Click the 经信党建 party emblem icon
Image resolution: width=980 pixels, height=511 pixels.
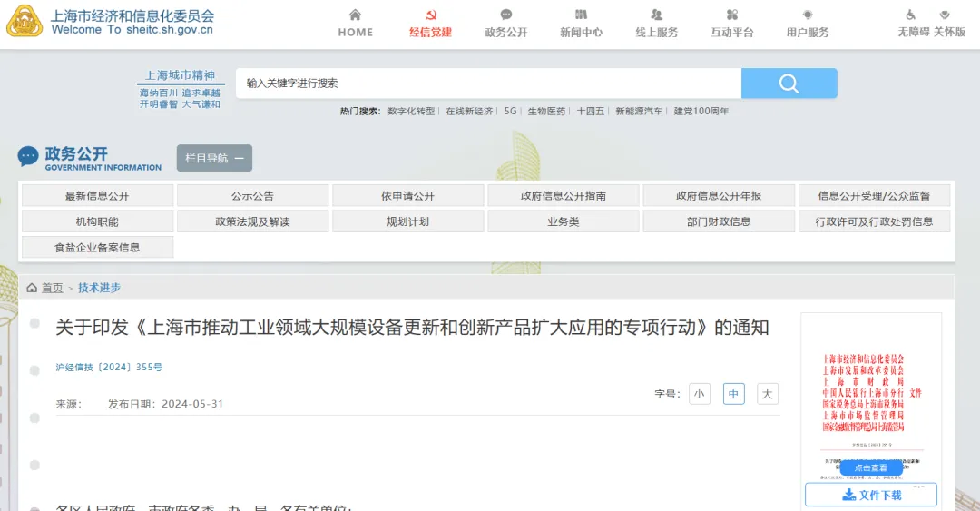pos(431,15)
